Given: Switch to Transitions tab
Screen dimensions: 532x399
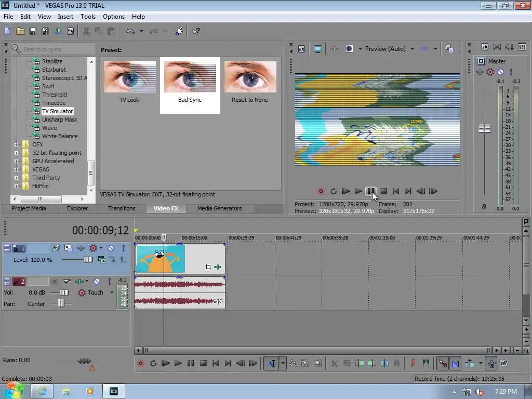Looking at the screenshot, I should pyautogui.click(x=122, y=208).
